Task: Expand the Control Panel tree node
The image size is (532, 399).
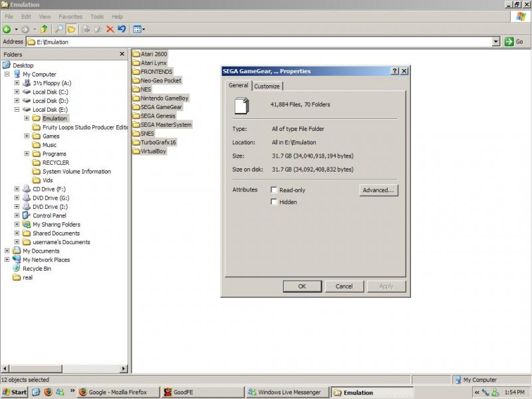Action: click(17, 215)
